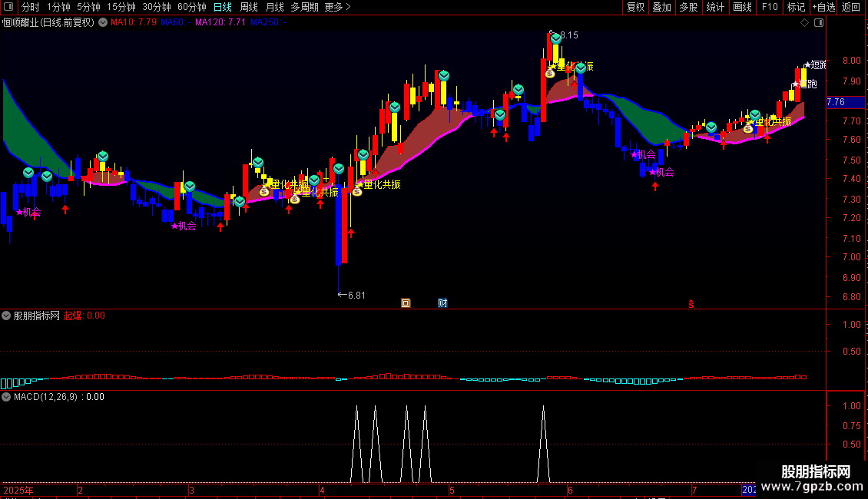Click month 5 on time axis

tap(452, 491)
